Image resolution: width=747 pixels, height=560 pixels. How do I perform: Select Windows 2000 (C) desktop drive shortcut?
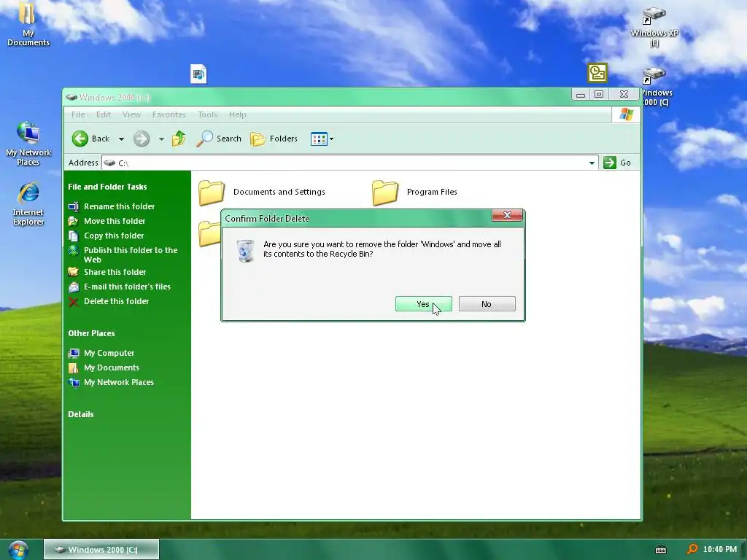pyautogui.click(x=655, y=87)
